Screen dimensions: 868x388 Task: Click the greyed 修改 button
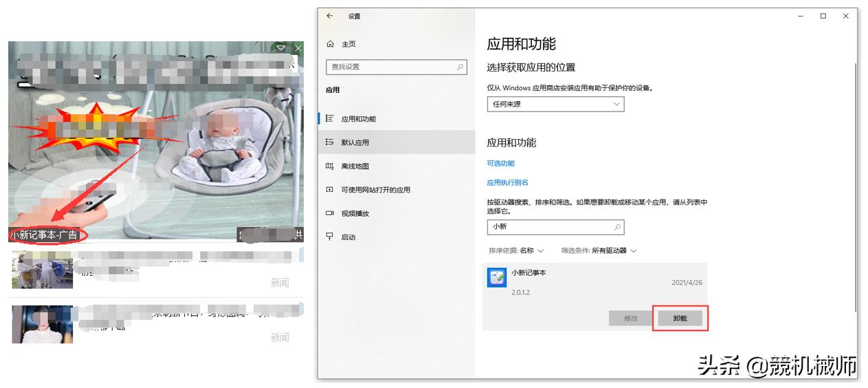click(631, 319)
